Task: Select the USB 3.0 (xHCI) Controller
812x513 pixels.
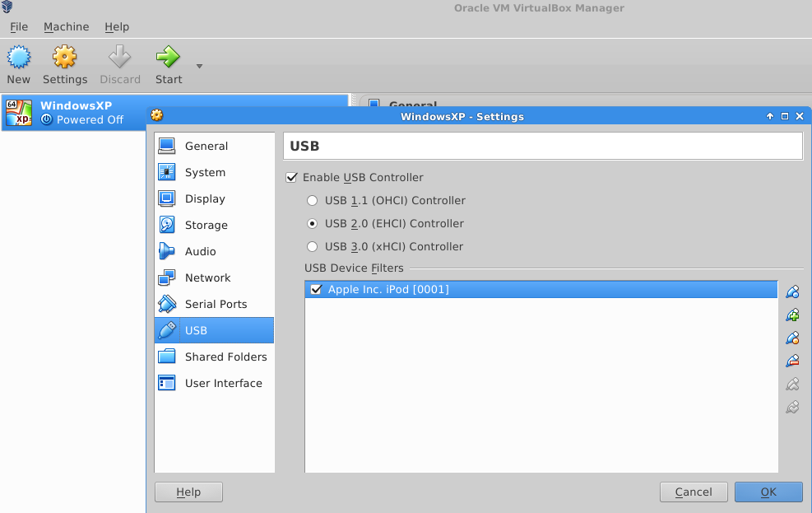Action: tap(313, 246)
